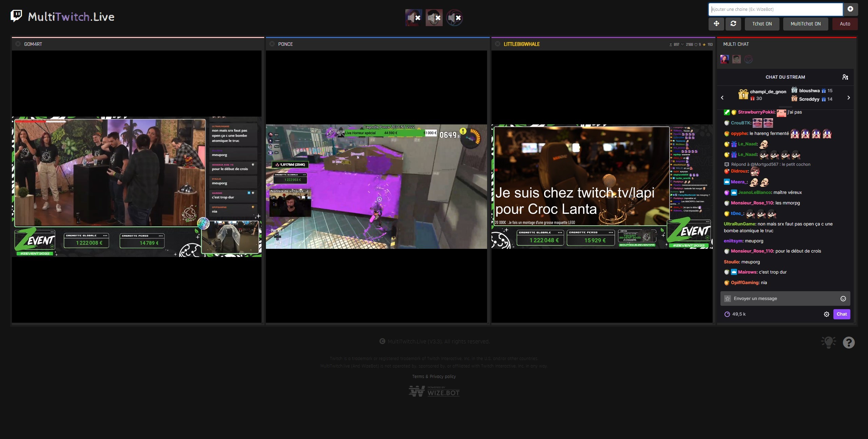Switch multi chat to the glasses-face avatar channel
Image resolution: width=868 pixels, height=439 pixels.
(736, 59)
